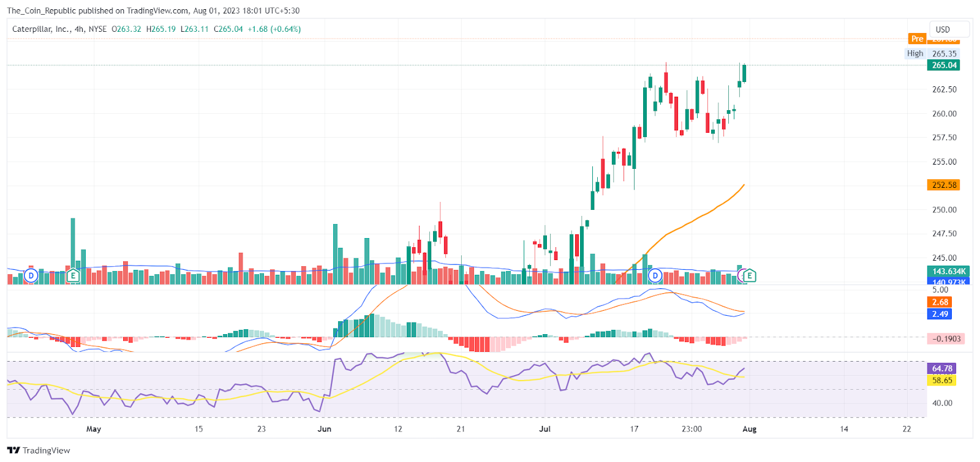The height and width of the screenshot is (462, 980).
Task: Click the 'High' price tag label
Action: coord(915,53)
